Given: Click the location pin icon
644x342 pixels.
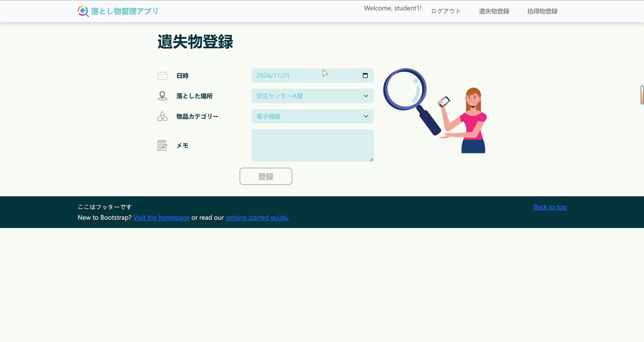Looking at the screenshot, I should 162,96.
